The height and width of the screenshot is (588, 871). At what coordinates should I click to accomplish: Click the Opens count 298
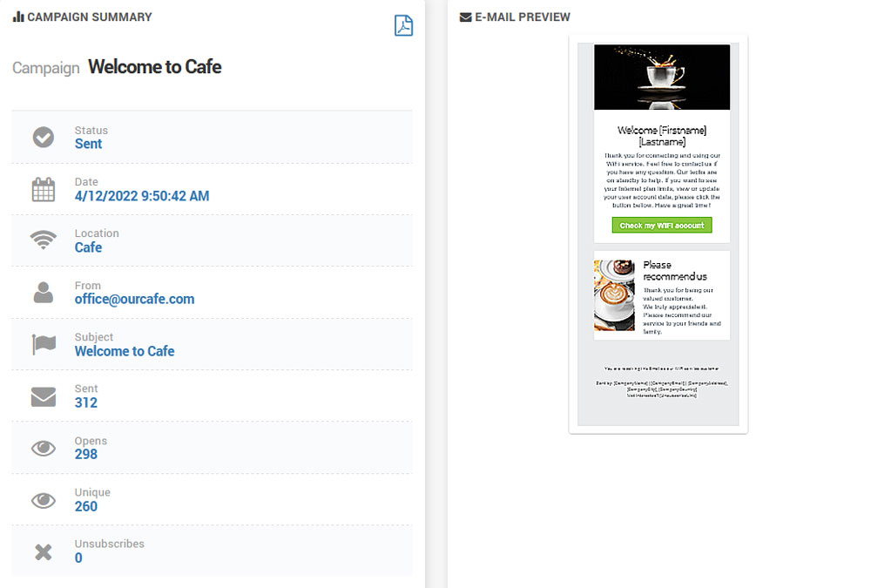86,455
